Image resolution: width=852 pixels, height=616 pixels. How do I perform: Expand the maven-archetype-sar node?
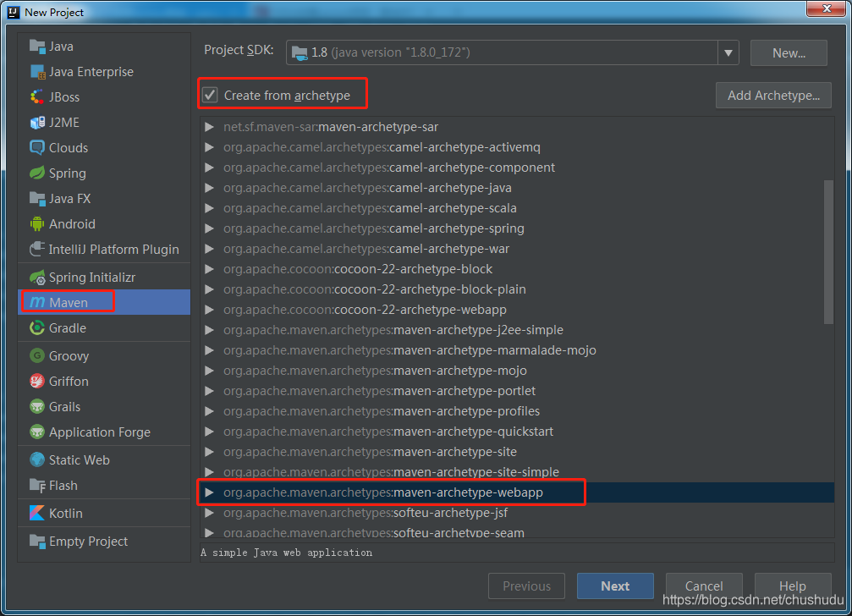(209, 127)
